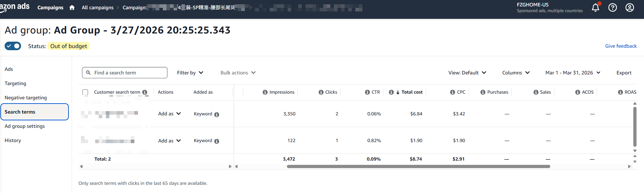Click the Export button
This screenshot has height=193, width=644.
[x=624, y=73]
